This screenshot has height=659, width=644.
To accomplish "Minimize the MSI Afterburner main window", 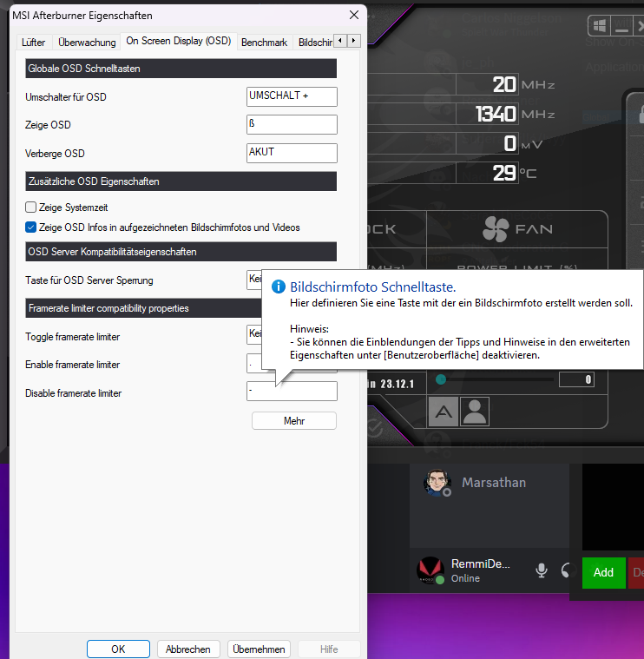I will (x=621, y=26).
